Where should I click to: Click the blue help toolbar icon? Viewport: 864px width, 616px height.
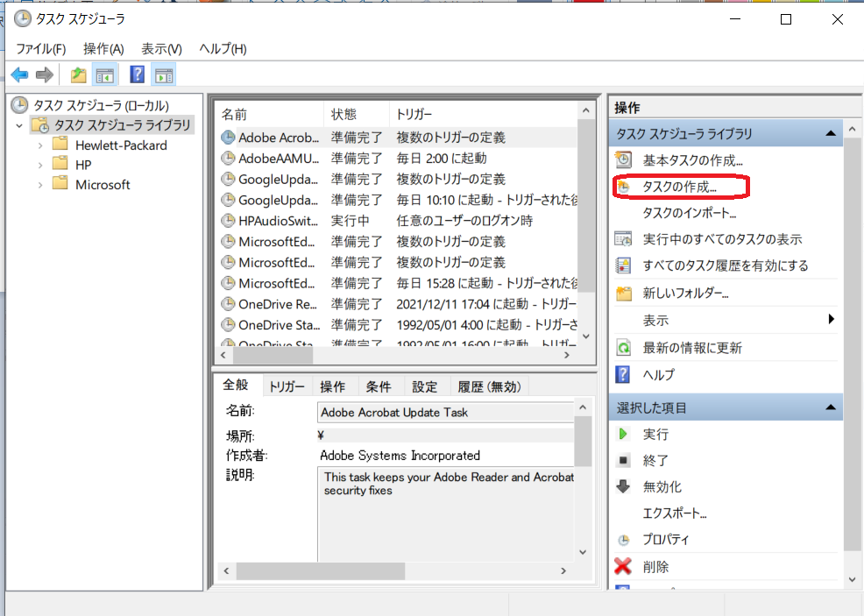(x=137, y=75)
